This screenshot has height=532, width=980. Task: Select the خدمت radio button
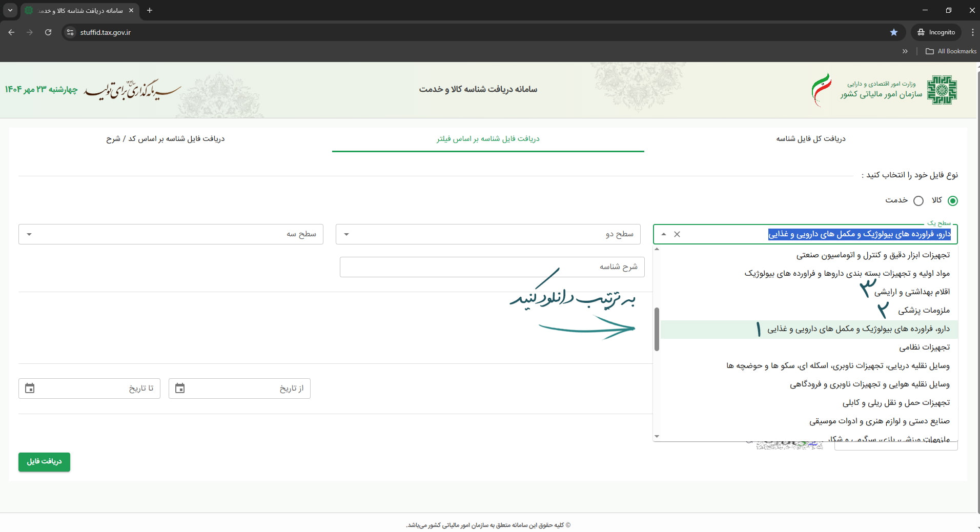pos(918,201)
